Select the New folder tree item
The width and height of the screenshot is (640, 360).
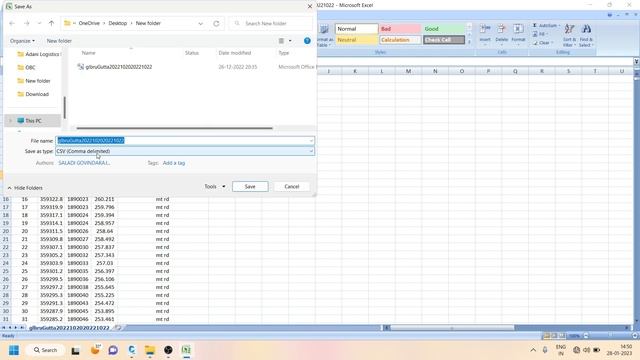(34, 81)
